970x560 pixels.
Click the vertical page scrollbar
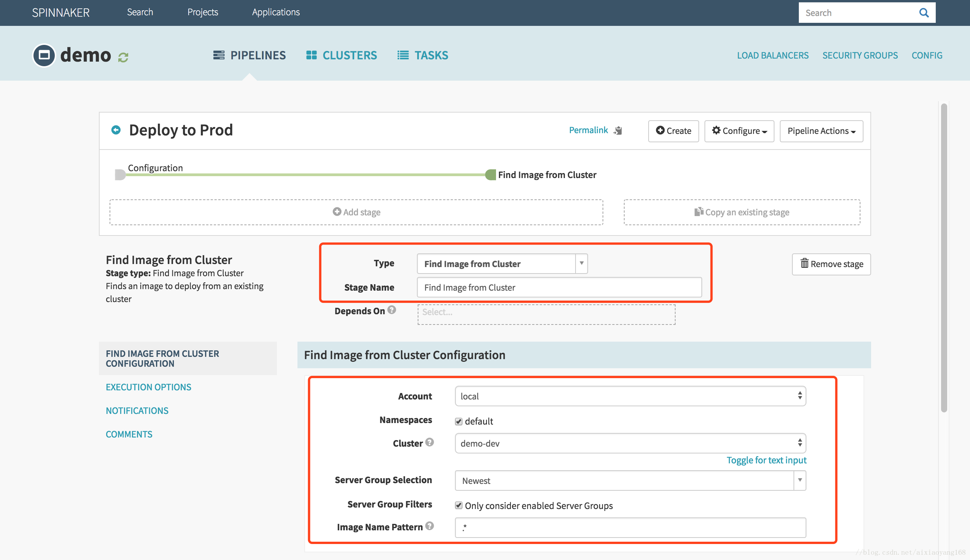click(943, 258)
